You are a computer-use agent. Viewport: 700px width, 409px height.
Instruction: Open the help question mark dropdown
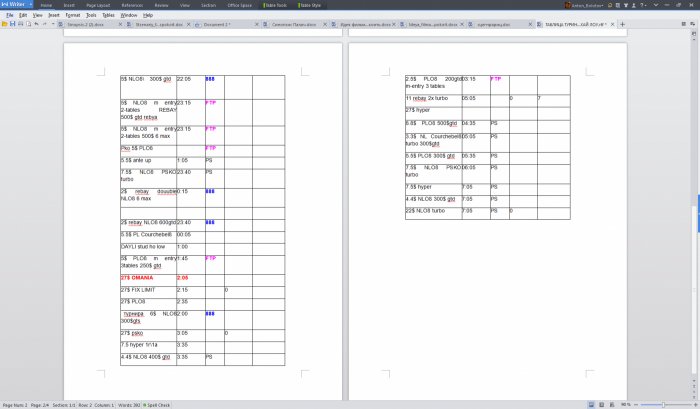point(643,5)
